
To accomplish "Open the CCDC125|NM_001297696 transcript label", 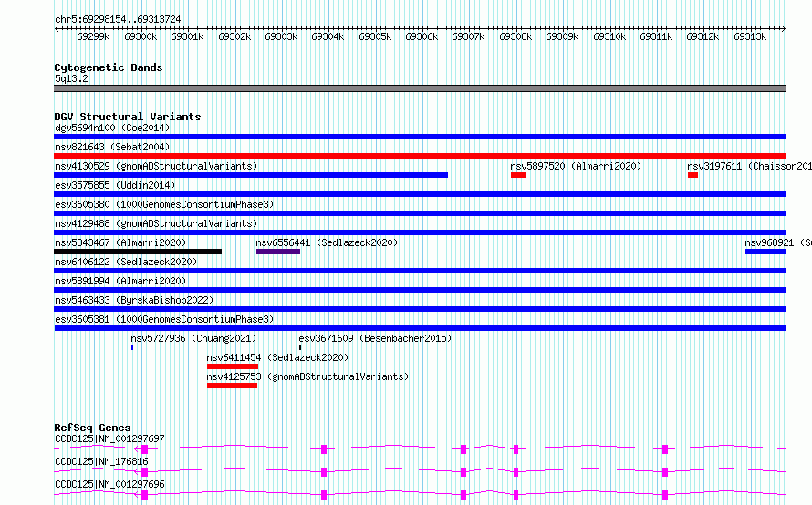I will [109, 484].
